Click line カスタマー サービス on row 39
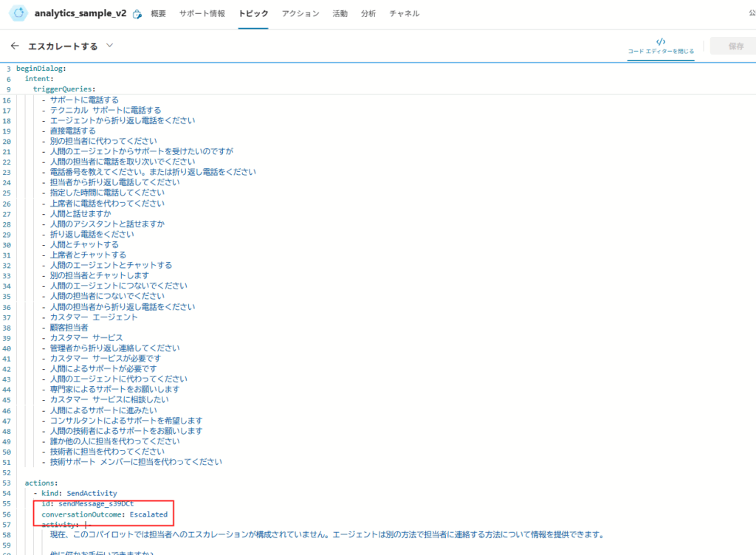756x555 pixels. click(86, 338)
